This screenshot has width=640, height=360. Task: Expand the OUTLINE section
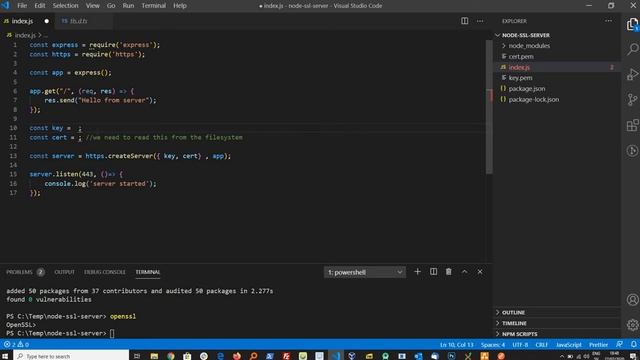point(513,313)
